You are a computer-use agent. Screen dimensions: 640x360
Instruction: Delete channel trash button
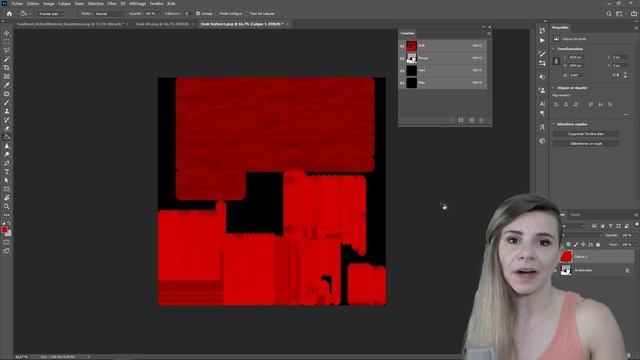pyautogui.click(x=481, y=120)
